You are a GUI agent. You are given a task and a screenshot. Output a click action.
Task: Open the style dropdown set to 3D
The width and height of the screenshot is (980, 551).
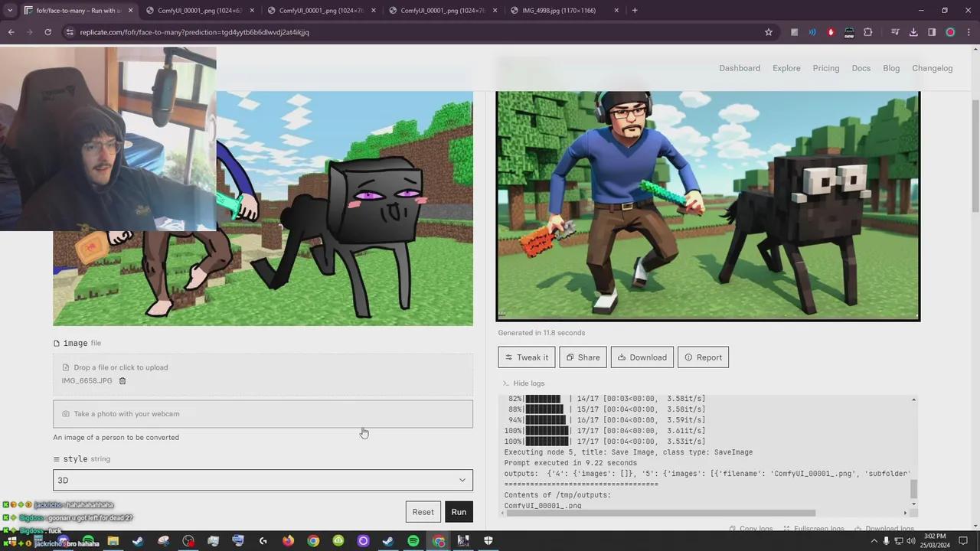[x=263, y=481]
